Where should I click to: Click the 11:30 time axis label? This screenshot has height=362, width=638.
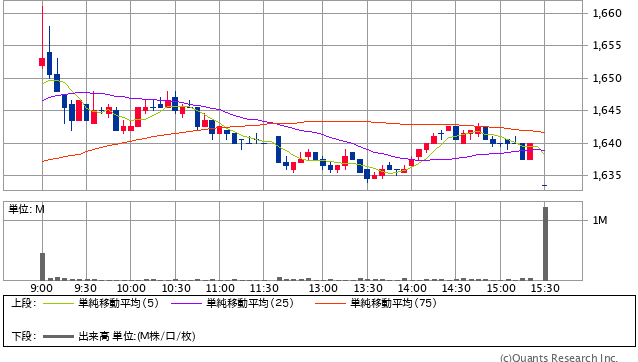coord(264,288)
